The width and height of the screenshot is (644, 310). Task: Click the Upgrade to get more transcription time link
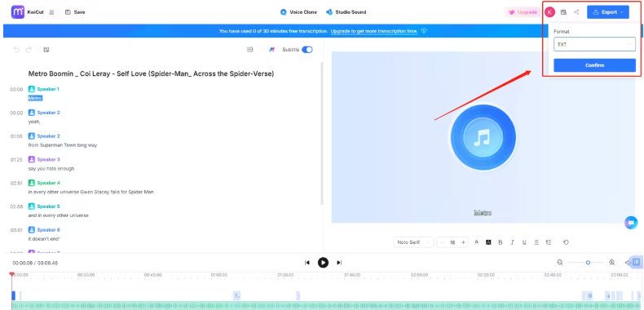click(x=374, y=31)
